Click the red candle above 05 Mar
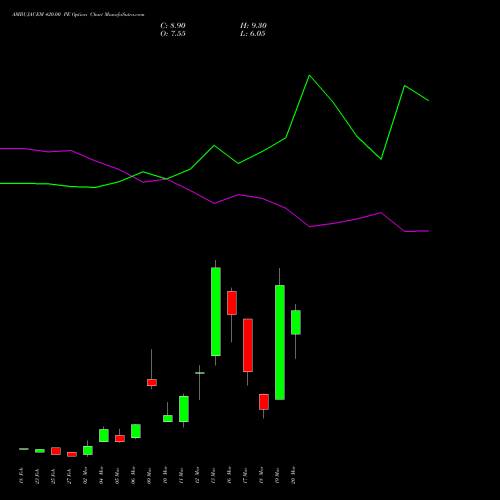The width and height of the screenshot is (500, 500). coord(120,439)
